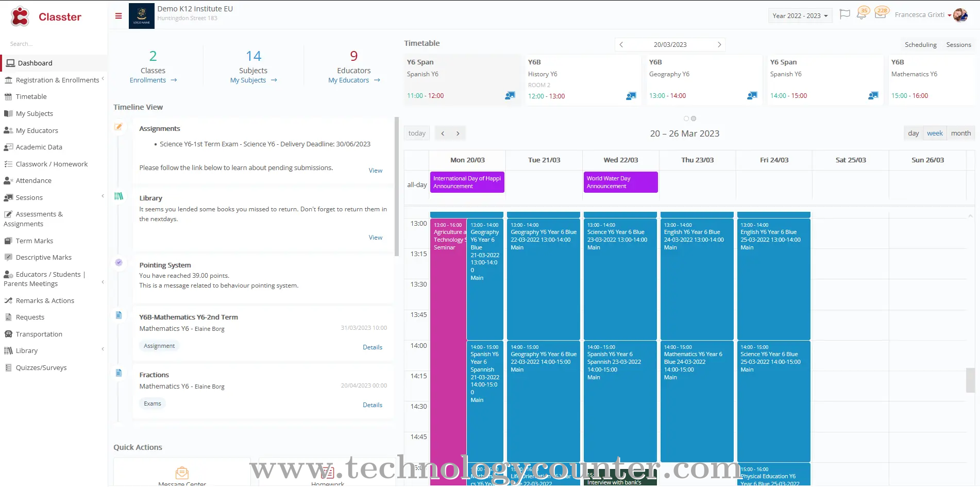The width and height of the screenshot is (980, 487).
Task: Open Classwork / Homework sidebar item
Action: (x=52, y=164)
